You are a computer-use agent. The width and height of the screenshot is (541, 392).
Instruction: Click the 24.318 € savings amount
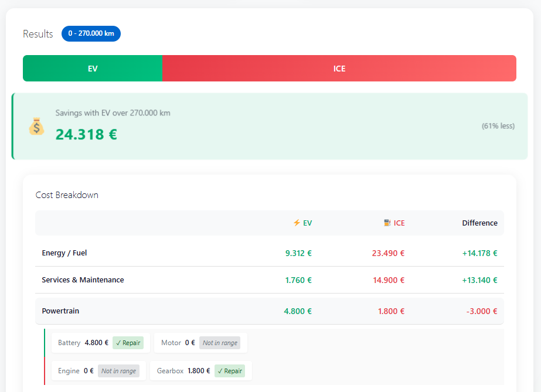click(x=86, y=134)
